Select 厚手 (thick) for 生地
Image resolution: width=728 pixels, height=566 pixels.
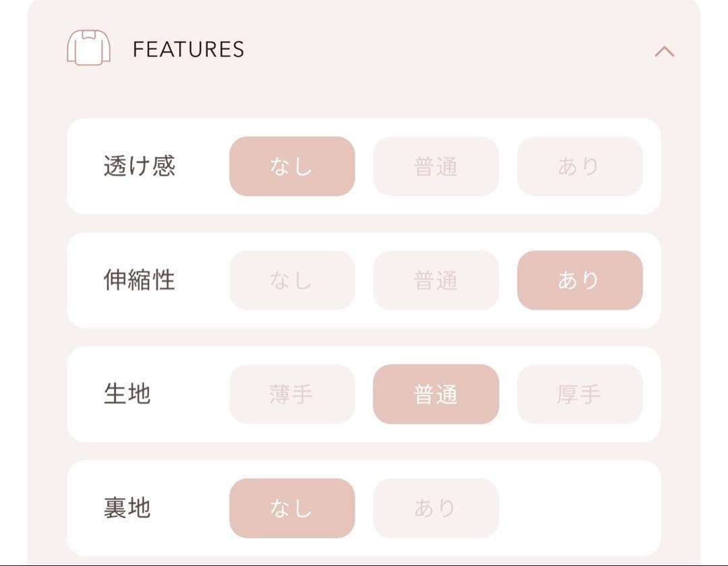tap(580, 395)
